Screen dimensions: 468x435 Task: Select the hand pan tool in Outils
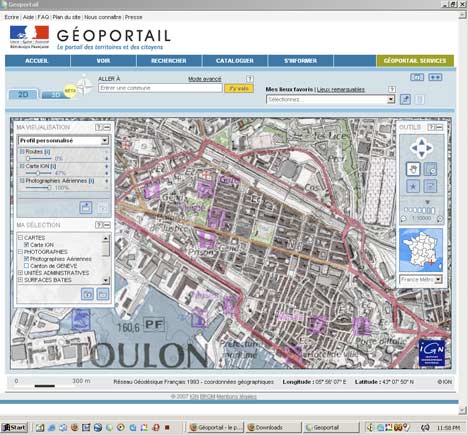tap(413, 169)
